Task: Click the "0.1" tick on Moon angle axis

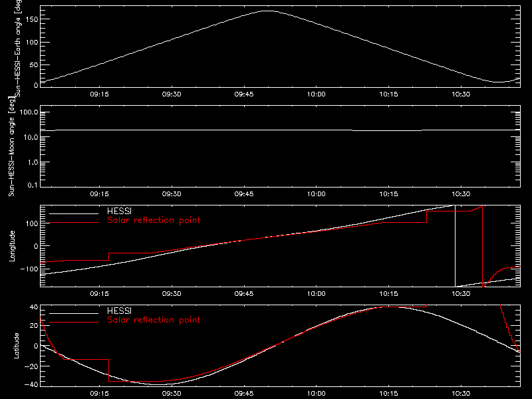Action: (x=33, y=186)
